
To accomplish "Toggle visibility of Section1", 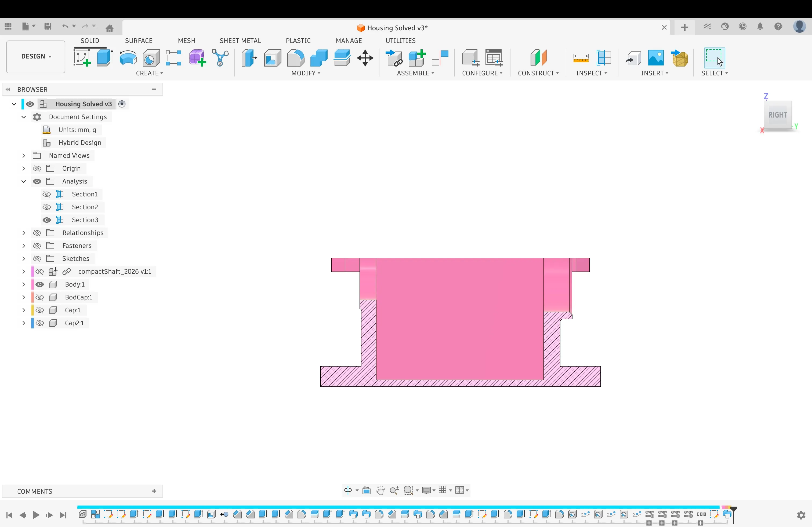I will (47, 194).
